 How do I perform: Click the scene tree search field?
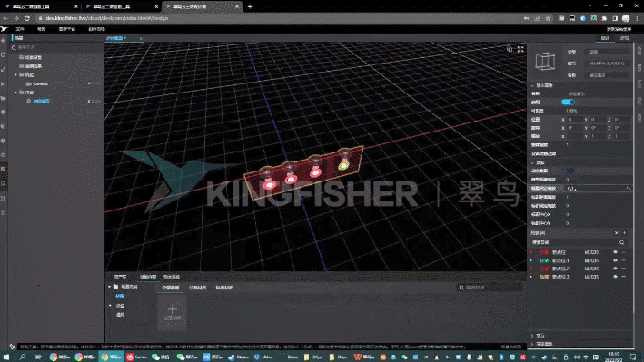coord(57,47)
